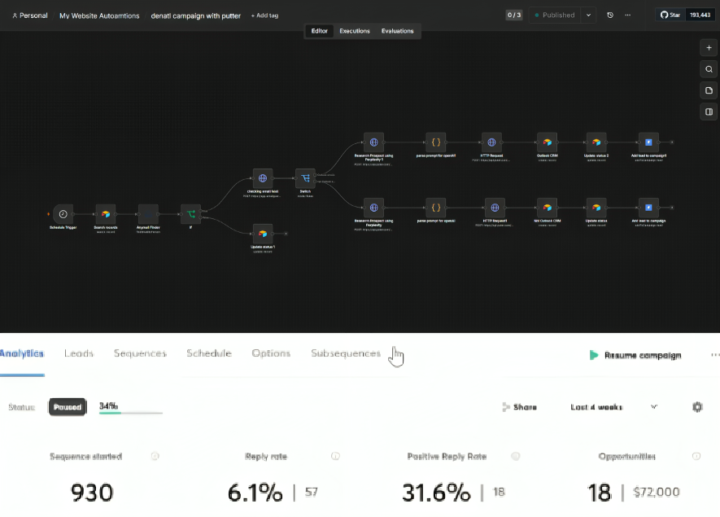Open the upper-branch HTTP Request node
Image resolution: width=720 pixels, height=517 pixels.
point(491,142)
